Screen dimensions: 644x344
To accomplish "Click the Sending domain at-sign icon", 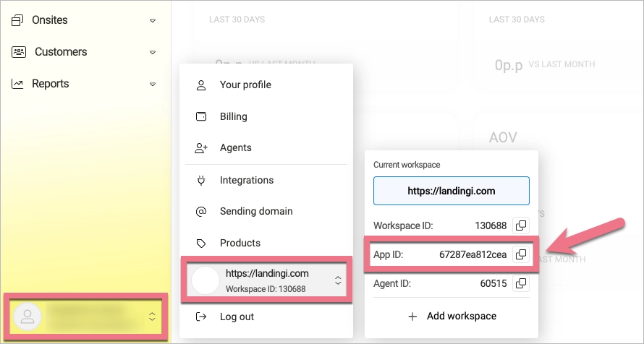I will point(201,212).
